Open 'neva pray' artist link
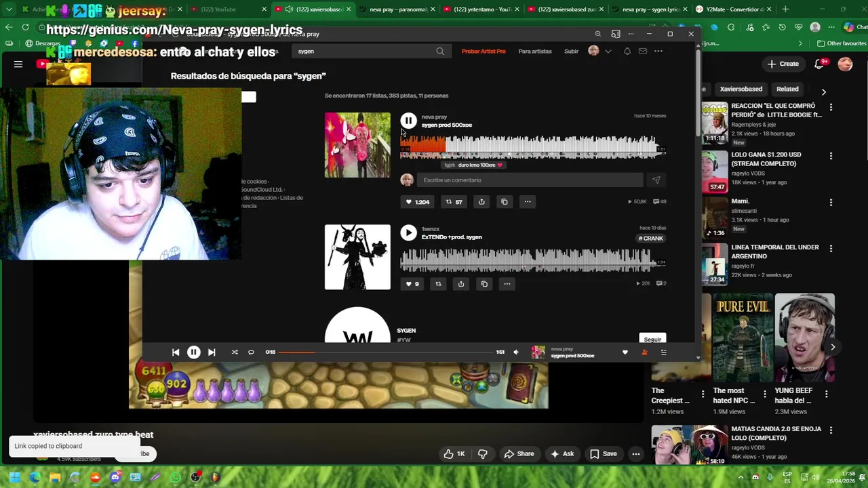 [434, 117]
